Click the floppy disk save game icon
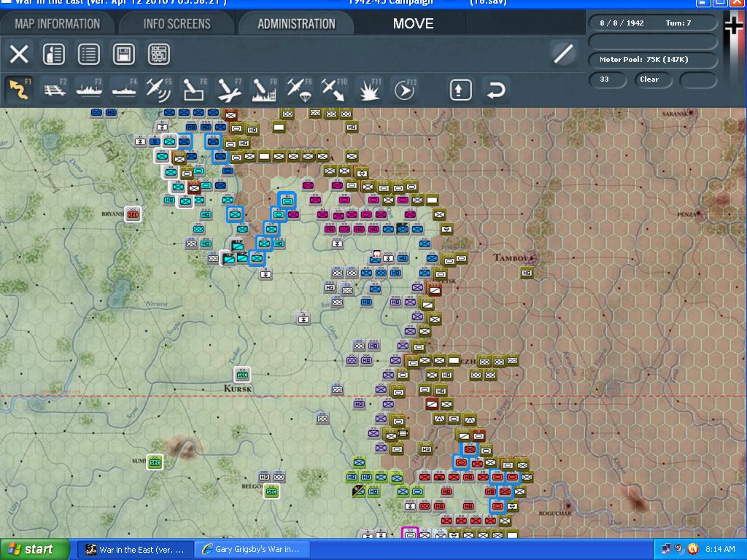 (x=124, y=54)
